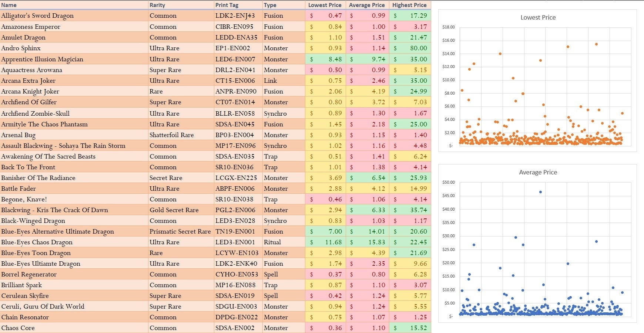Select the Highest Price column header
This screenshot has height=333, width=644.
coord(410,5)
